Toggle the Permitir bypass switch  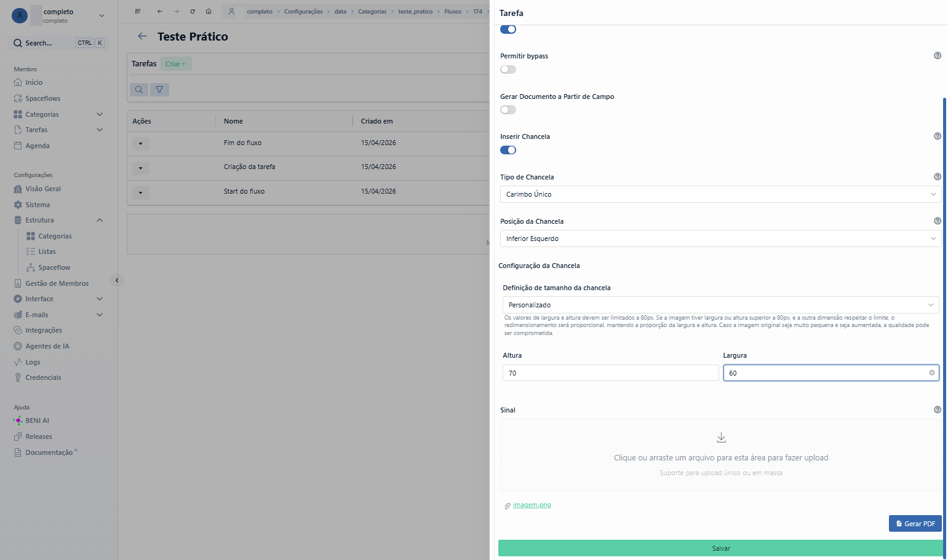508,69
